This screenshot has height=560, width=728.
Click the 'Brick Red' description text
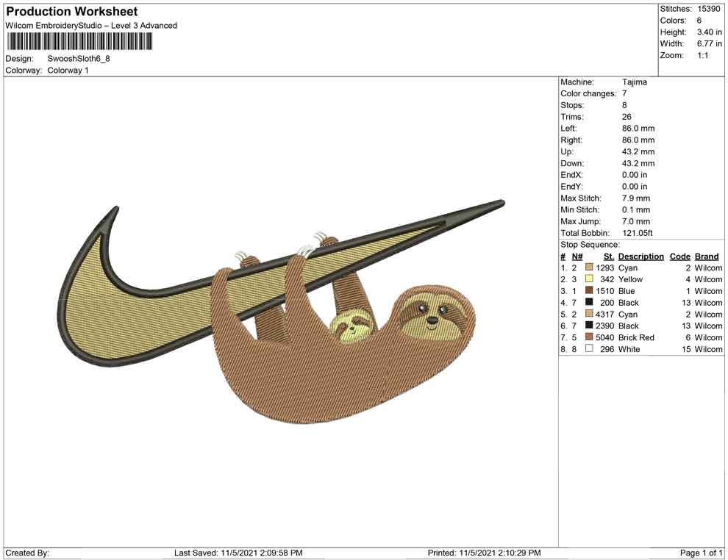click(636, 337)
